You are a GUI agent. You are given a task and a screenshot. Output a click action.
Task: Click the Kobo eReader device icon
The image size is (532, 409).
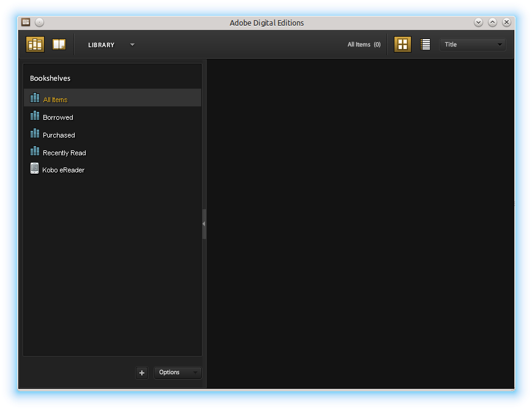coord(35,169)
